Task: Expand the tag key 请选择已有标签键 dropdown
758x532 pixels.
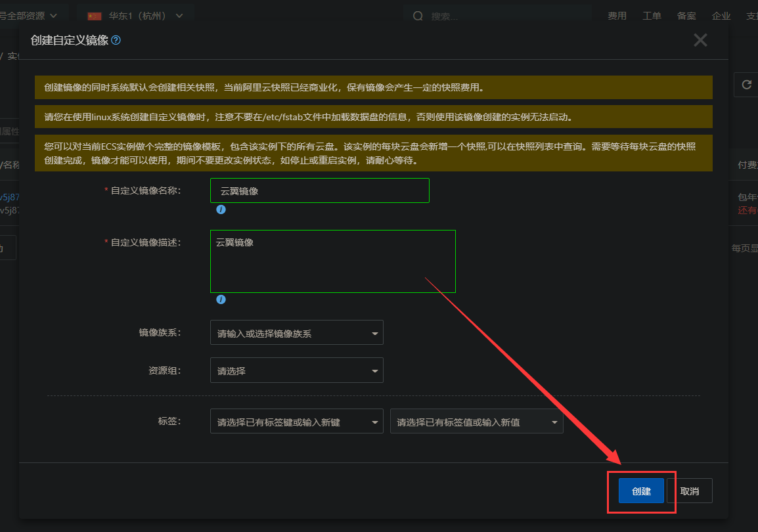Action: click(x=296, y=422)
